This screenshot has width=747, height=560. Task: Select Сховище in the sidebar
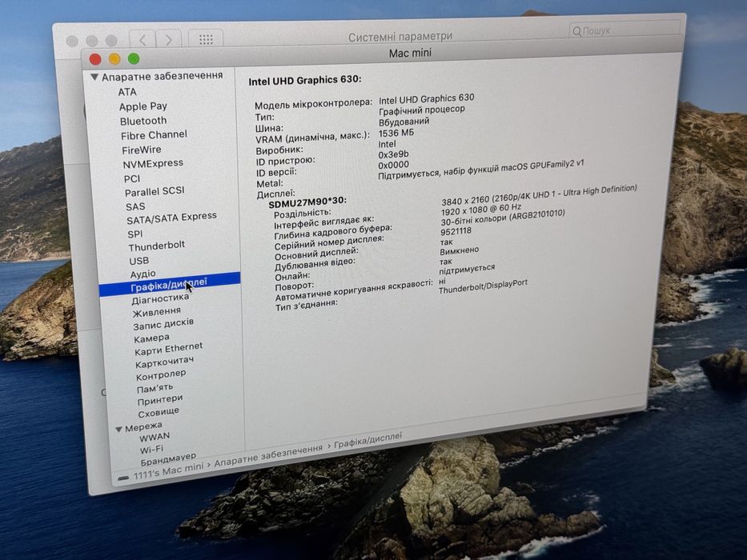tap(159, 412)
